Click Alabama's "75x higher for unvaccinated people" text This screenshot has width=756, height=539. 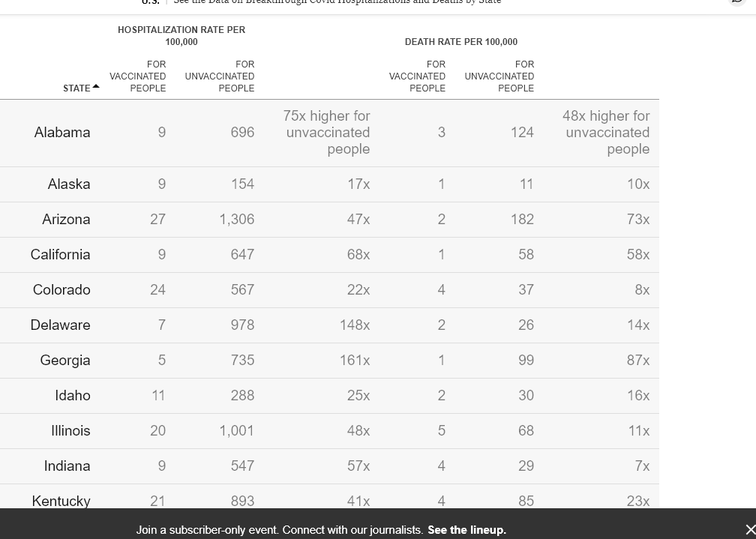pos(327,133)
